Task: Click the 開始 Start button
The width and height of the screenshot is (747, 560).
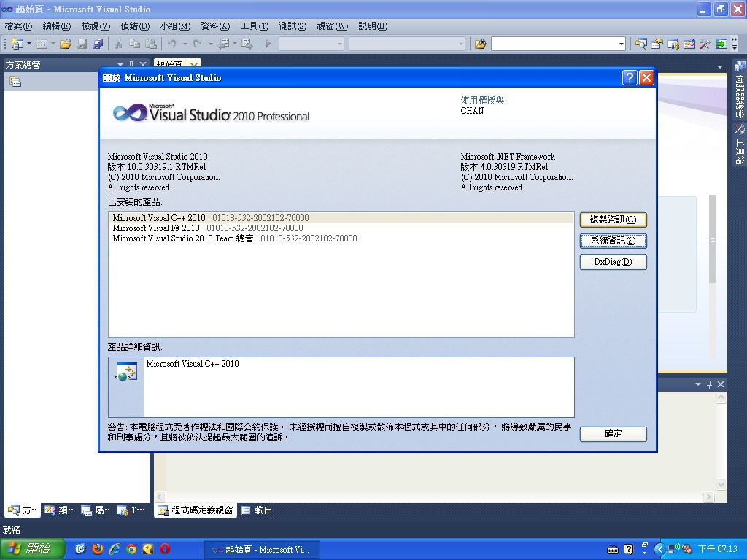Action: pyautogui.click(x=32, y=549)
